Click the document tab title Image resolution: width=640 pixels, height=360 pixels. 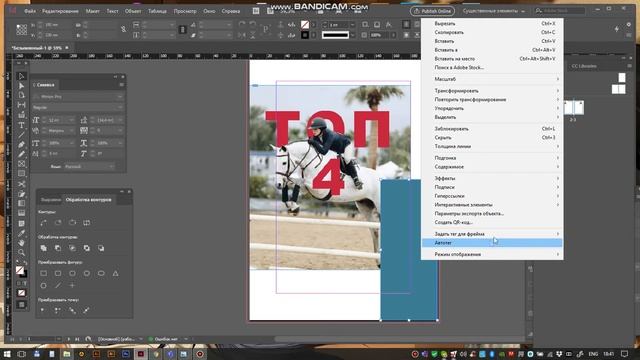tap(37, 48)
